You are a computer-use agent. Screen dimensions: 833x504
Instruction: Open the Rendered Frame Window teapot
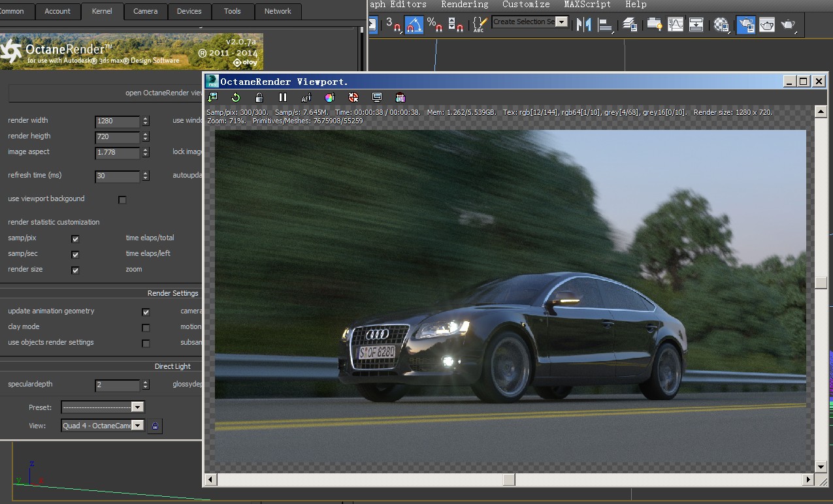[x=767, y=25]
